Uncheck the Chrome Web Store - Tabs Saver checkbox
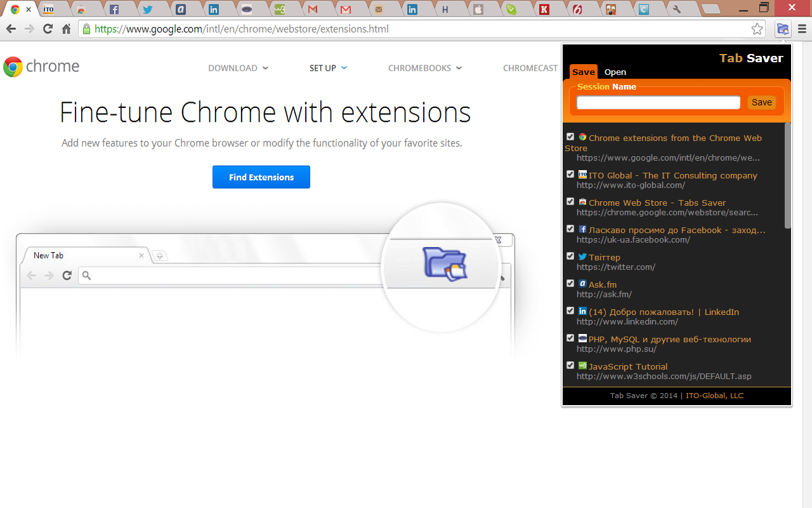This screenshot has height=508, width=812. [570, 201]
